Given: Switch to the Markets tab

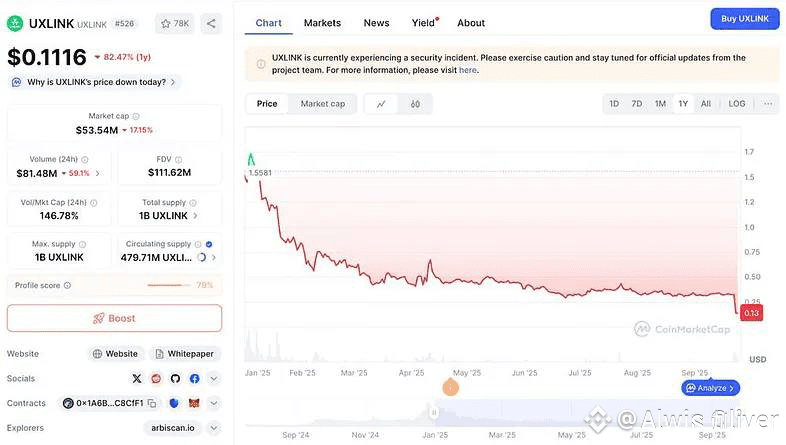Looking at the screenshot, I should coord(322,23).
